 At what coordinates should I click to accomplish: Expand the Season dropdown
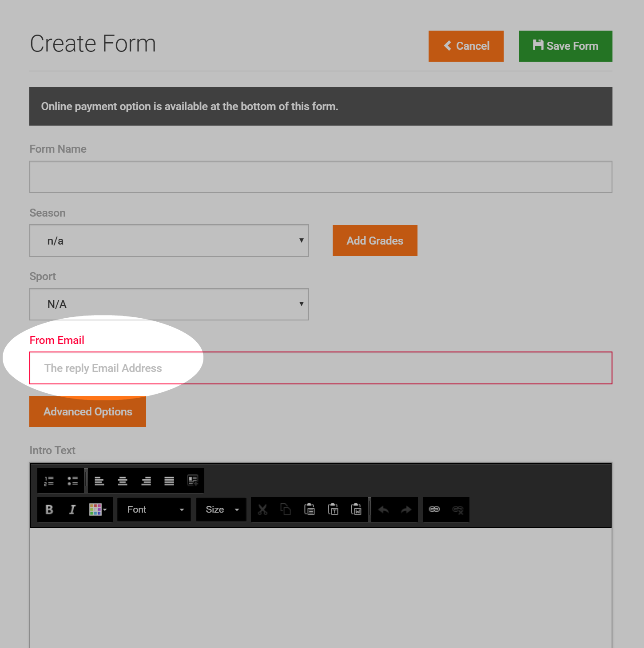tap(169, 241)
